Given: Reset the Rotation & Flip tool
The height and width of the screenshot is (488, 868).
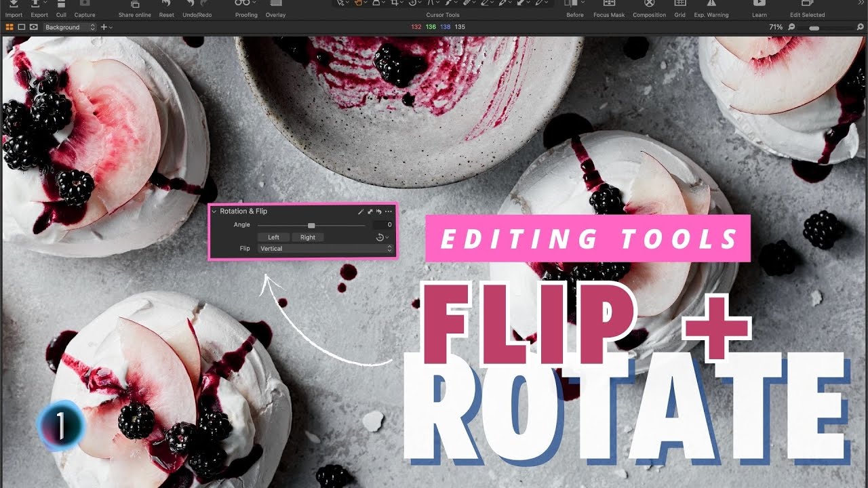Looking at the screenshot, I should click(x=379, y=211).
